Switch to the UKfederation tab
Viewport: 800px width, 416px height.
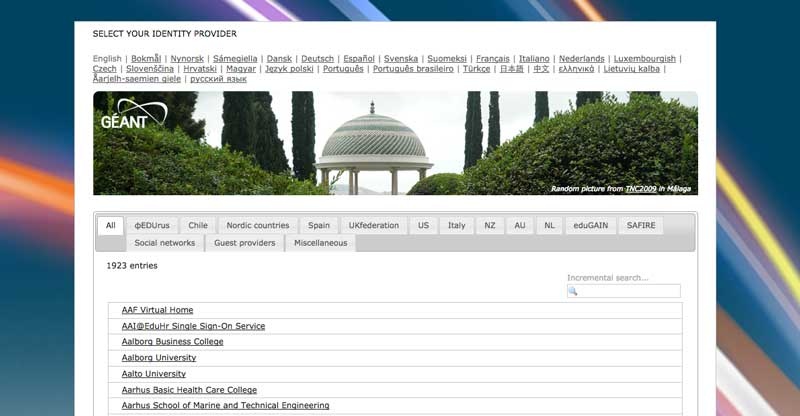(x=374, y=226)
